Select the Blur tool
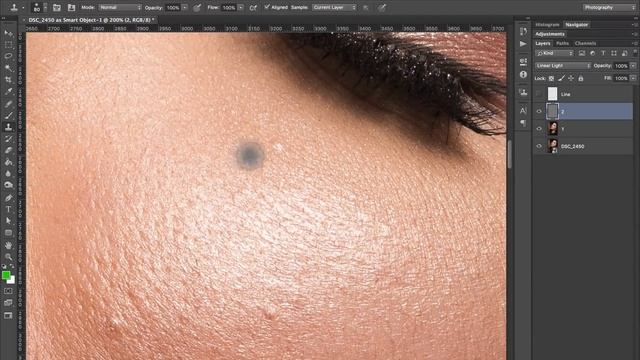Image resolution: width=640 pixels, height=360 pixels. [x=8, y=173]
